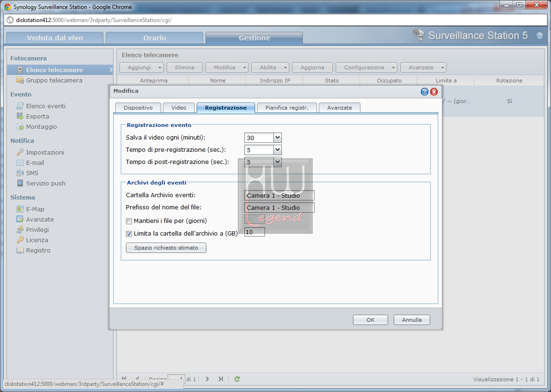Click the OK button
The width and height of the screenshot is (551, 392).
[370, 320]
